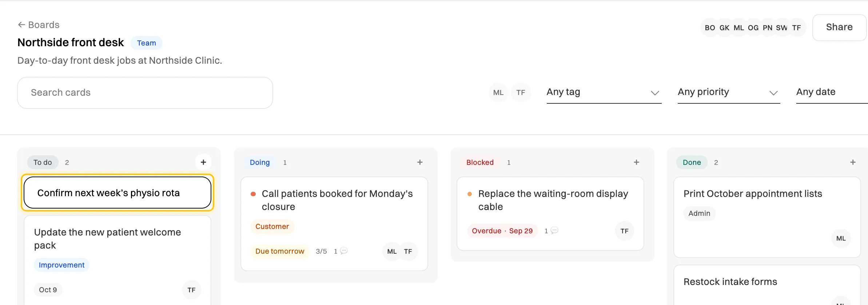The width and height of the screenshot is (868, 305).
Task: Select the Customer tag on closure card
Action: [x=272, y=226]
